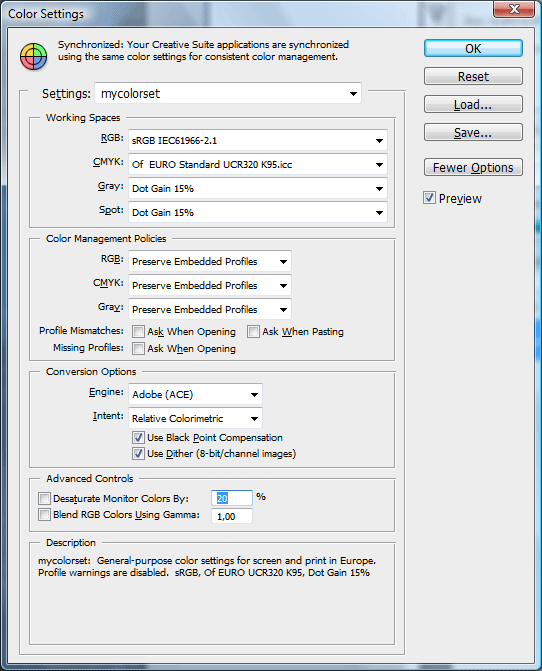Open the Intent Relative Colorimetric dropdown

[x=195, y=418]
